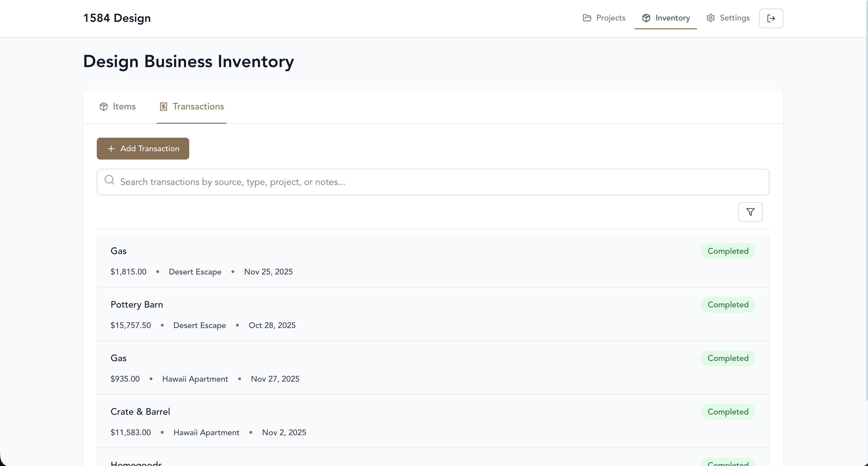Click the plus icon on Add Transaction

(x=111, y=148)
